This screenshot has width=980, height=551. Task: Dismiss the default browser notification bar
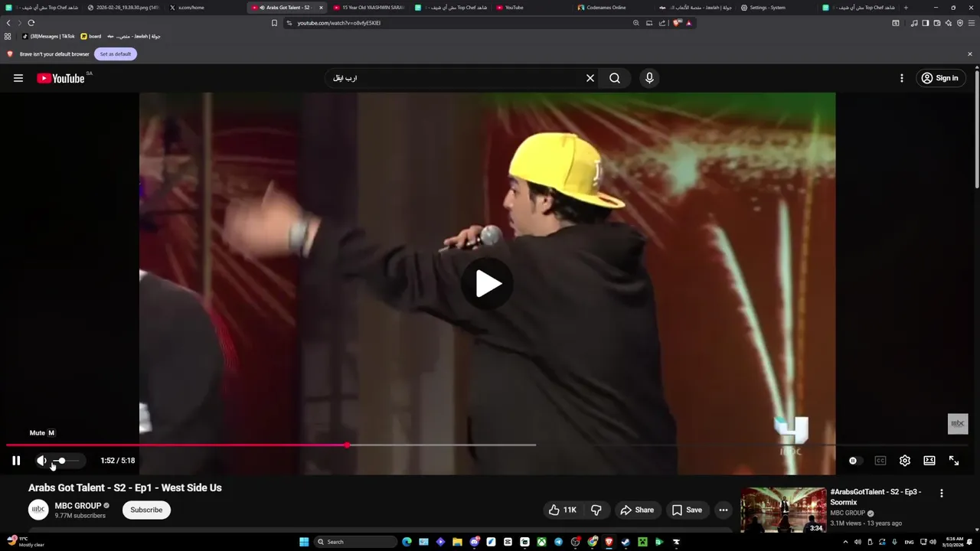[x=970, y=54]
